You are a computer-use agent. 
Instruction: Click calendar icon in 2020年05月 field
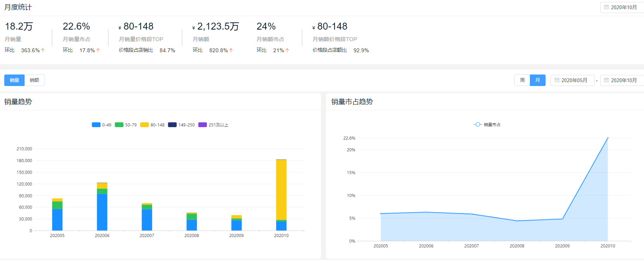point(557,80)
